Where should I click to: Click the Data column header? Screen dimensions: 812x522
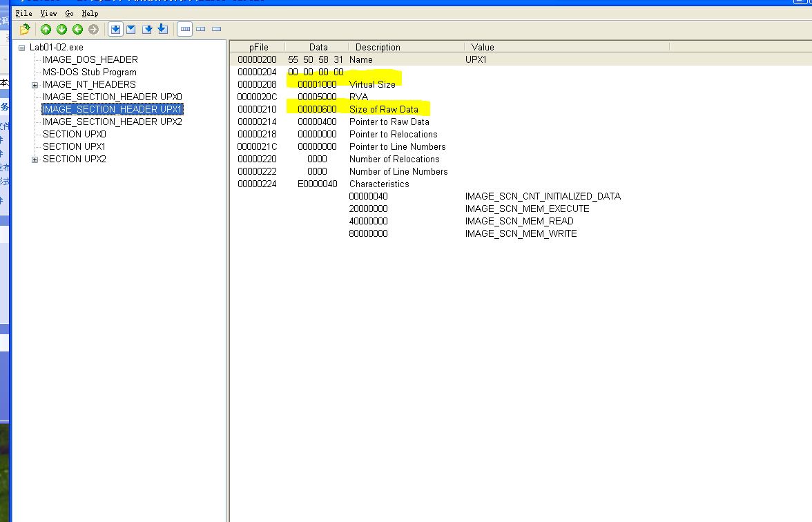tap(318, 47)
